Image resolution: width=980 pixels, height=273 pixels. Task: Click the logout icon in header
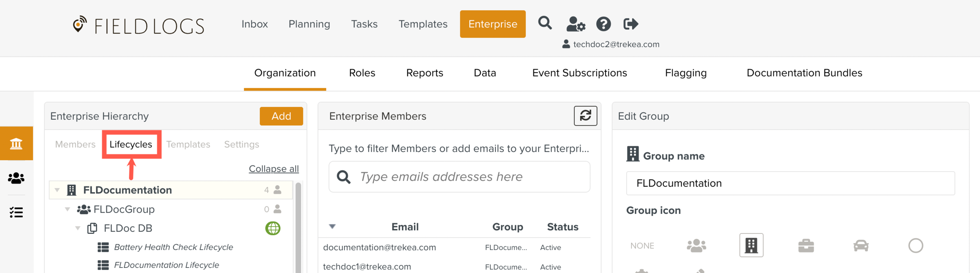631,24
